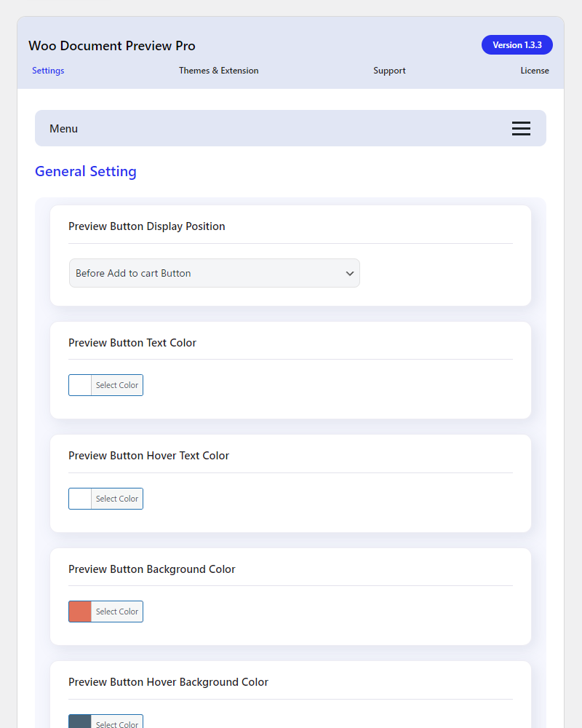
Task: Go to the Support tab
Action: tap(389, 71)
